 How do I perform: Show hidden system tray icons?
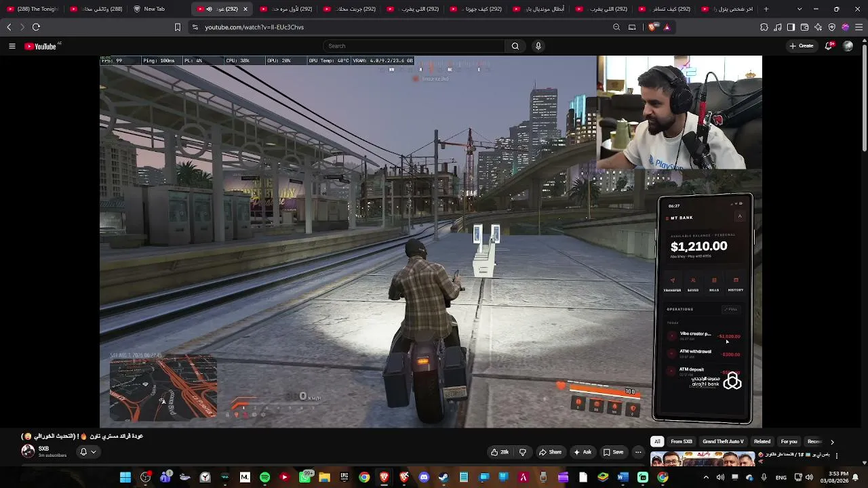706,477
